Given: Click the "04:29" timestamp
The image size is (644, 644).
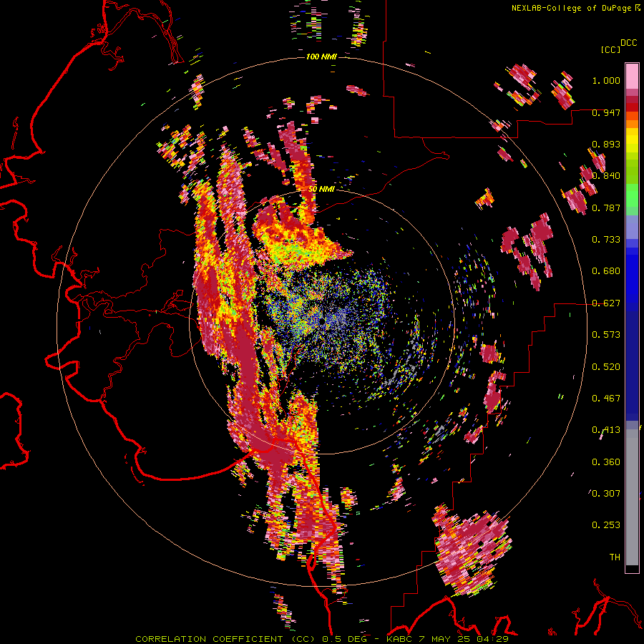Looking at the screenshot, I should 492,639.
